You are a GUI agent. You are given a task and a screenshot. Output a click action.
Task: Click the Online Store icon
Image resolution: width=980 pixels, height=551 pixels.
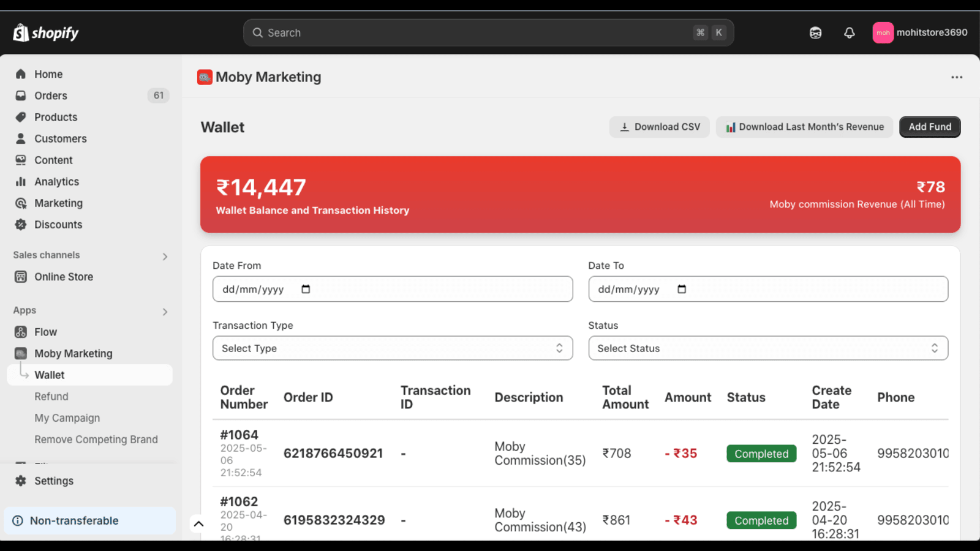[x=21, y=277]
